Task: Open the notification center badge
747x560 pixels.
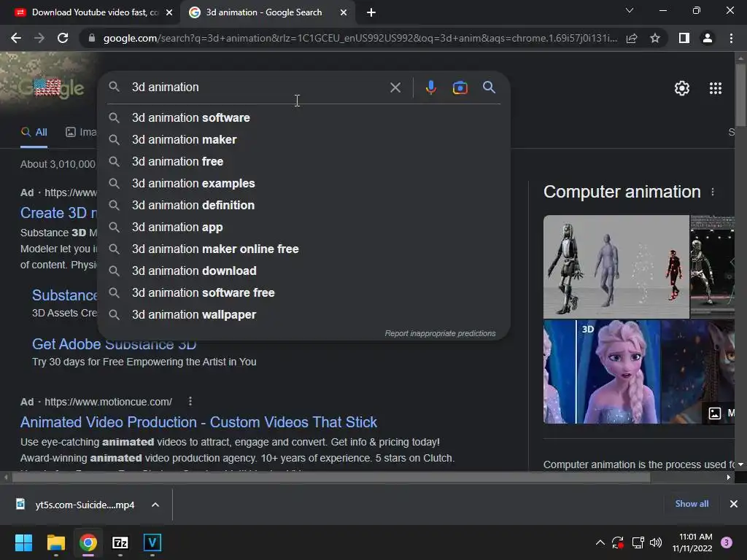Action: [727, 542]
